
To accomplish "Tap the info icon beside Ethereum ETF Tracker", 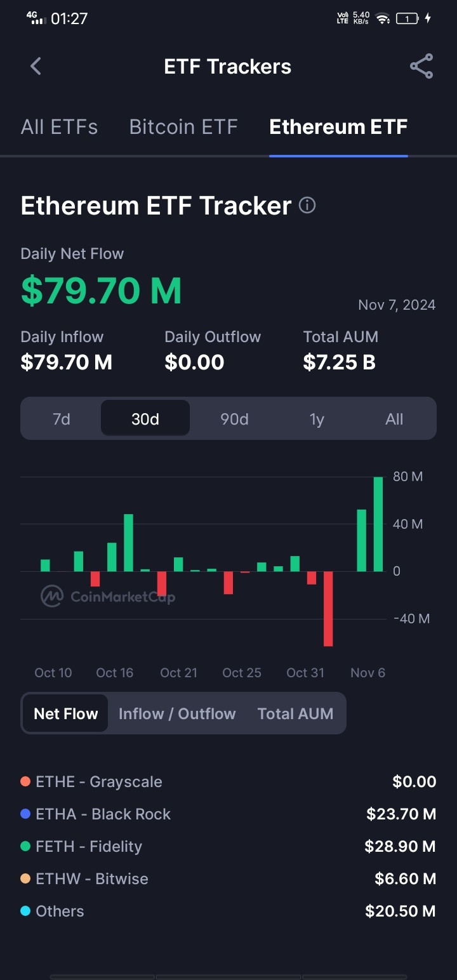I will (307, 205).
